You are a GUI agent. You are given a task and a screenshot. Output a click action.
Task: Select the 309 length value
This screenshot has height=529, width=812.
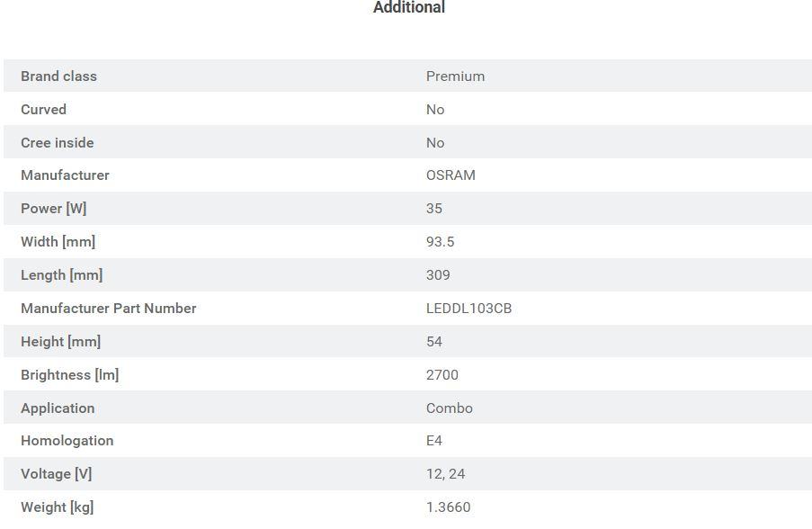point(438,275)
